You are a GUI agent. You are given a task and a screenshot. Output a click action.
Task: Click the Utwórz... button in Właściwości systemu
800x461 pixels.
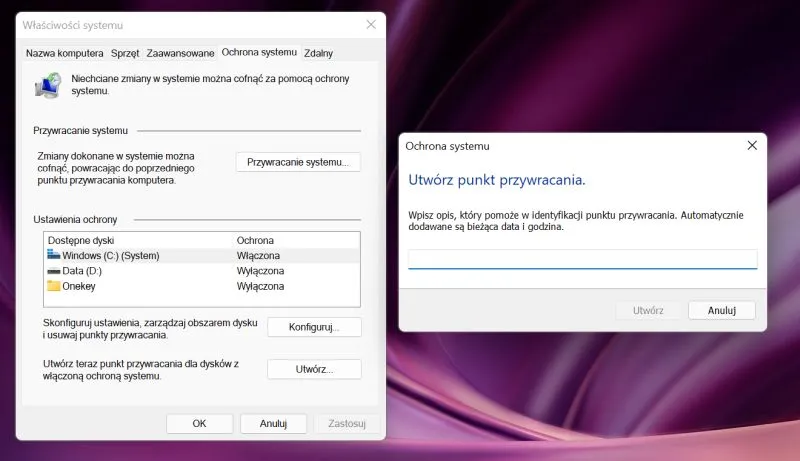coord(314,369)
